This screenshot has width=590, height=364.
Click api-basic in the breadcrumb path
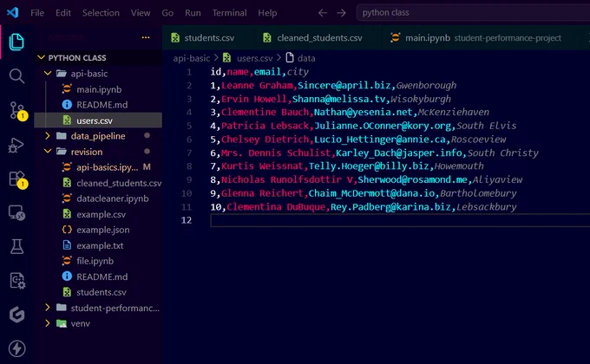point(192,58)
